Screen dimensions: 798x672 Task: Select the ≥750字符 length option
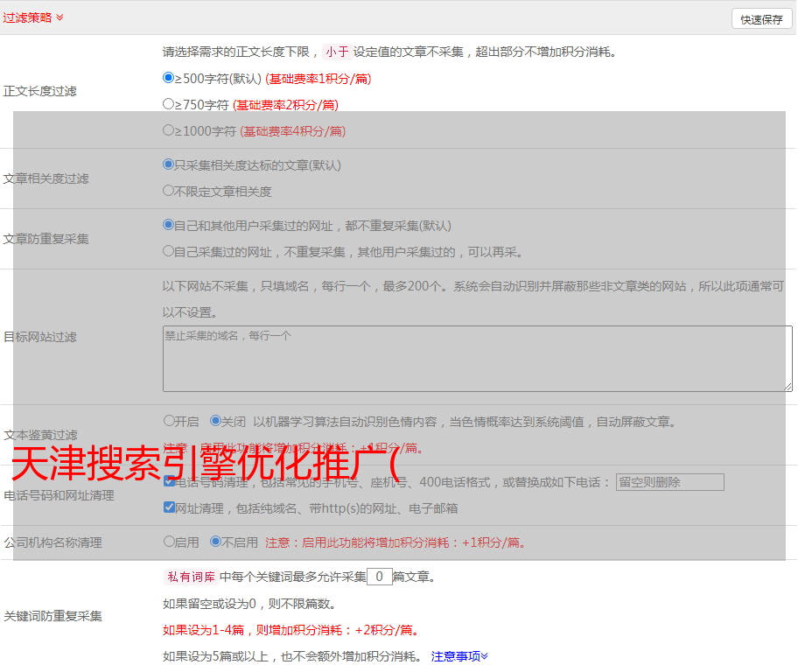tap(169, 104)
